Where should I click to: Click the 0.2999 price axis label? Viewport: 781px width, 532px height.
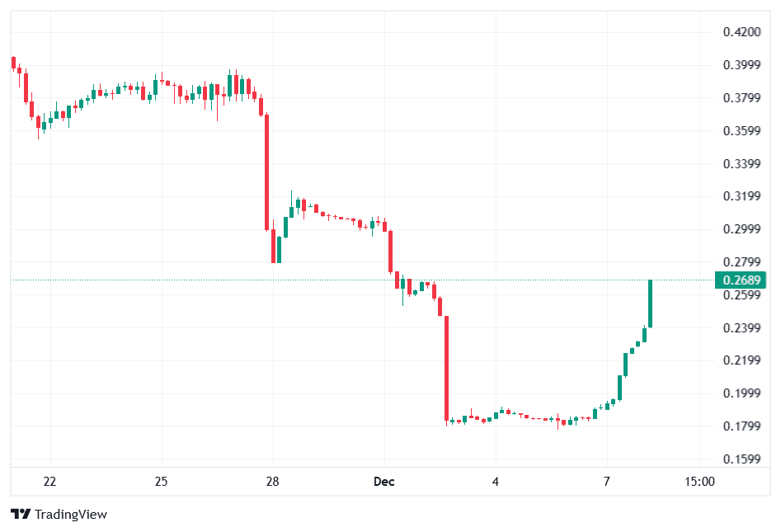click(x=741, y=229)
